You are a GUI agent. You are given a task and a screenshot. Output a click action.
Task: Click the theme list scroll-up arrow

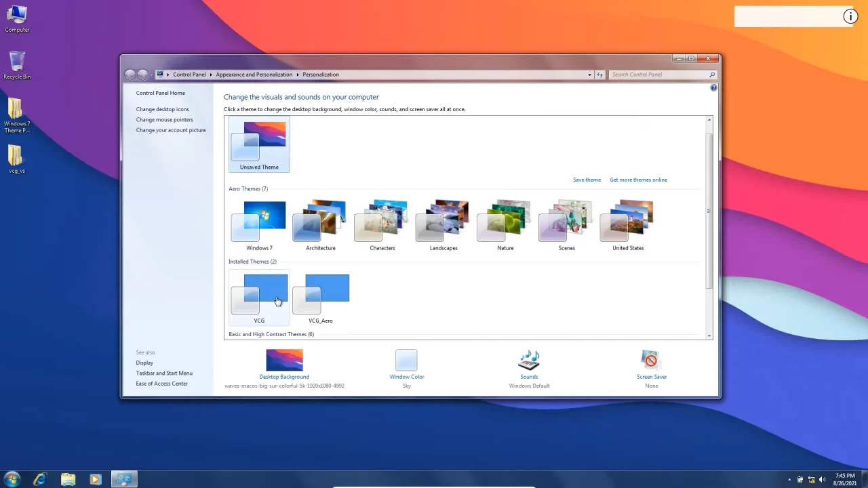point(709,120)
